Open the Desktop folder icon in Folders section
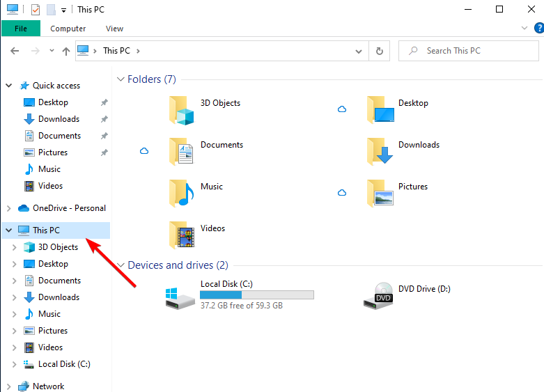This screenshot has height=392, width=544. 380,110
